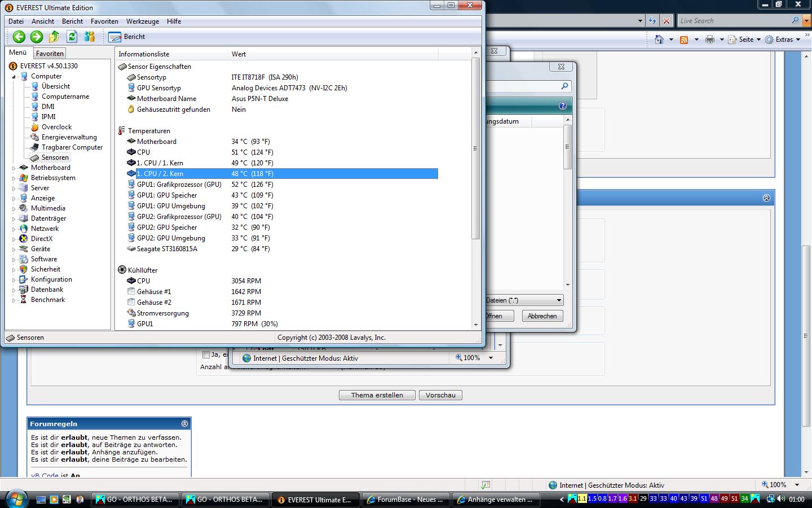Click the green Forward arrow in EVEREST toolbar
Image resolution: width=812 pixels, height=508 pixels.
coord(37,37)
